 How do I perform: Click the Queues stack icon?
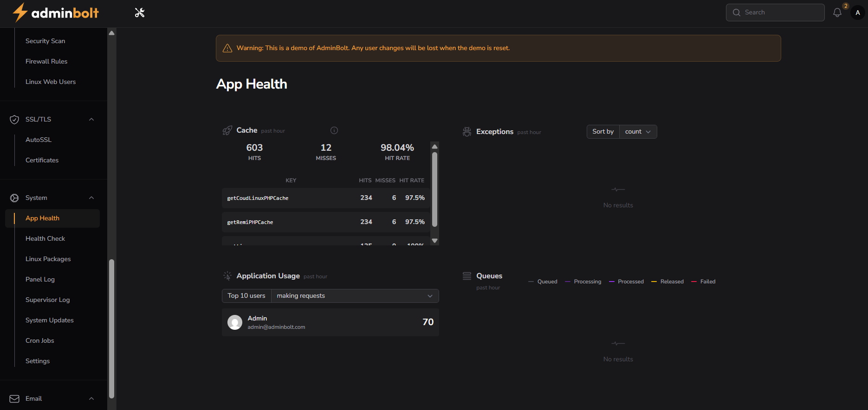click(x=467, y=276)
